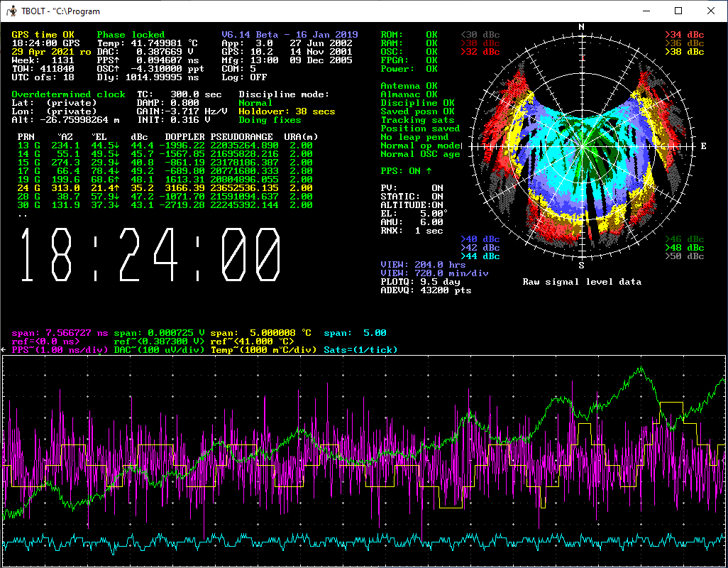Click the up arrow next to PPS: ON
The width and height of the screenshot is (728, 568).
point(429,171)
